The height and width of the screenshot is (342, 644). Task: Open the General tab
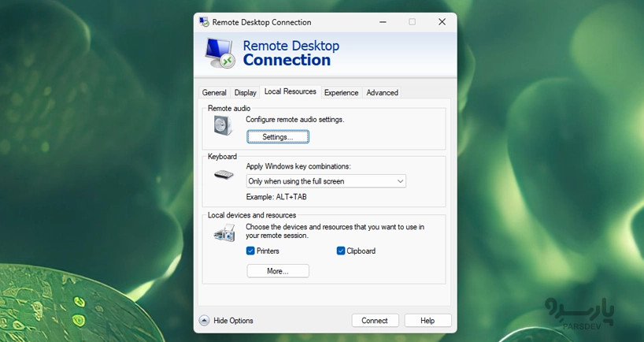tap(214, 92)
